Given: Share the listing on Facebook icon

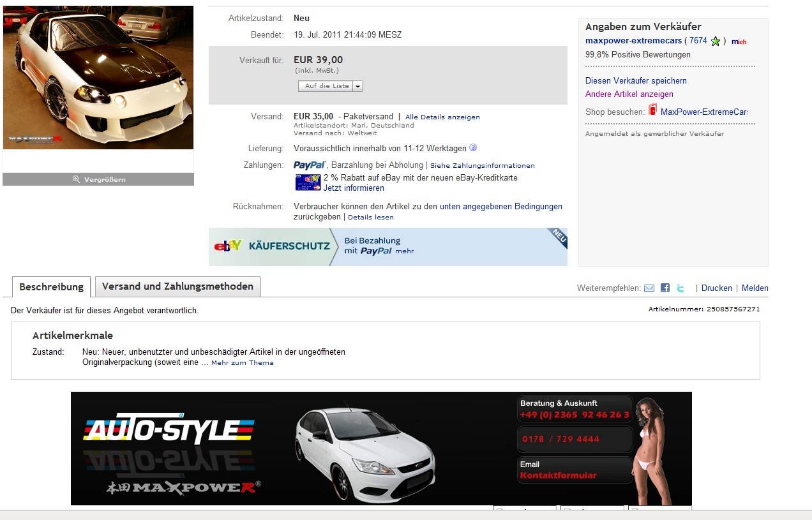Looking at the screenshot, I should 665,288.
